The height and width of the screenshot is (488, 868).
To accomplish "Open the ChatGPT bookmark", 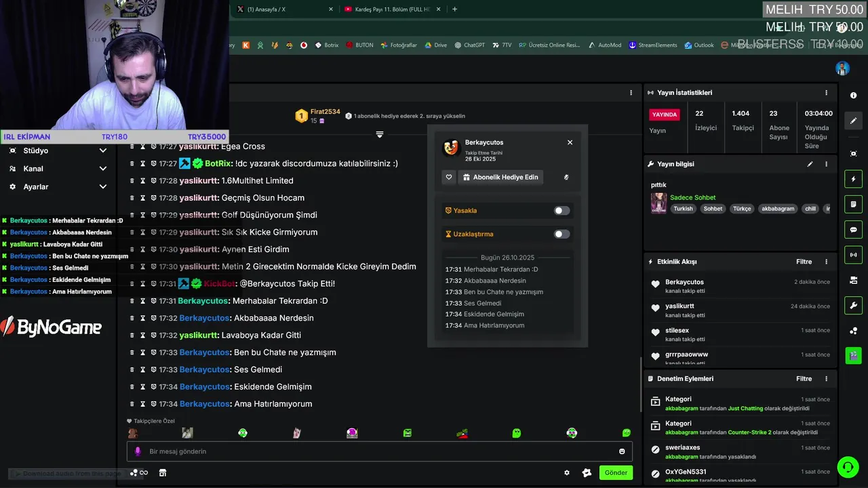I will pos(469,45).
